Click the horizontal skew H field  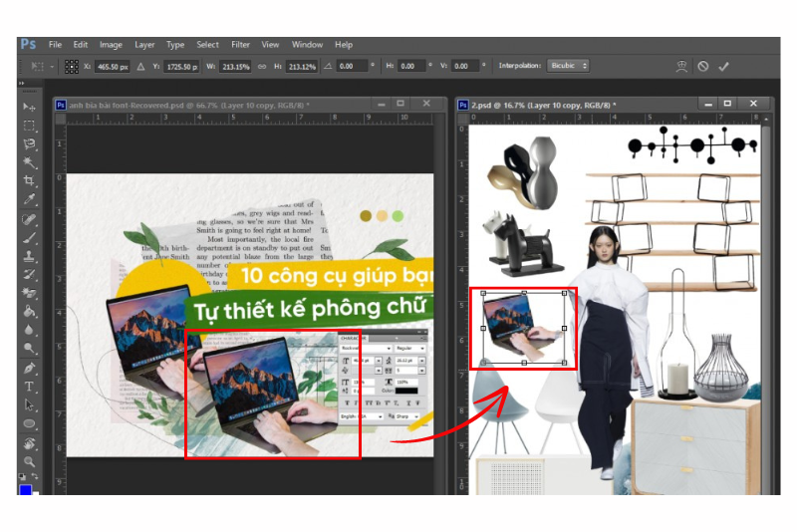point(411,66)
